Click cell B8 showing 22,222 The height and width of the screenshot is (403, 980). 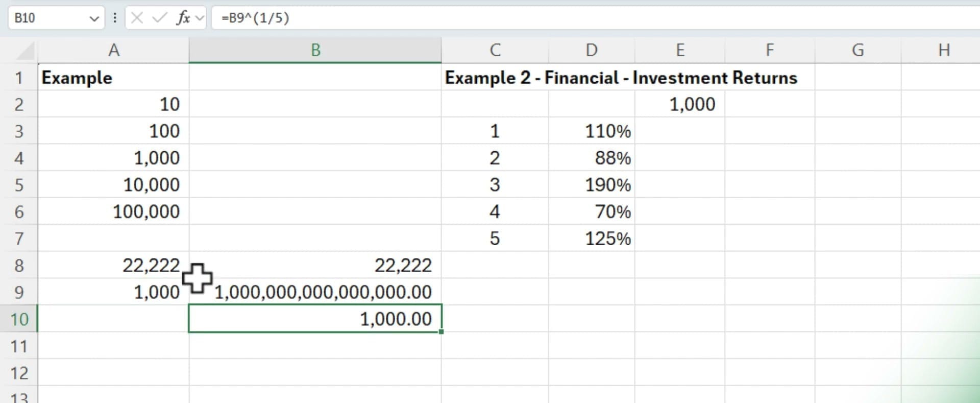pyautogui.click(x=315, y=266)
